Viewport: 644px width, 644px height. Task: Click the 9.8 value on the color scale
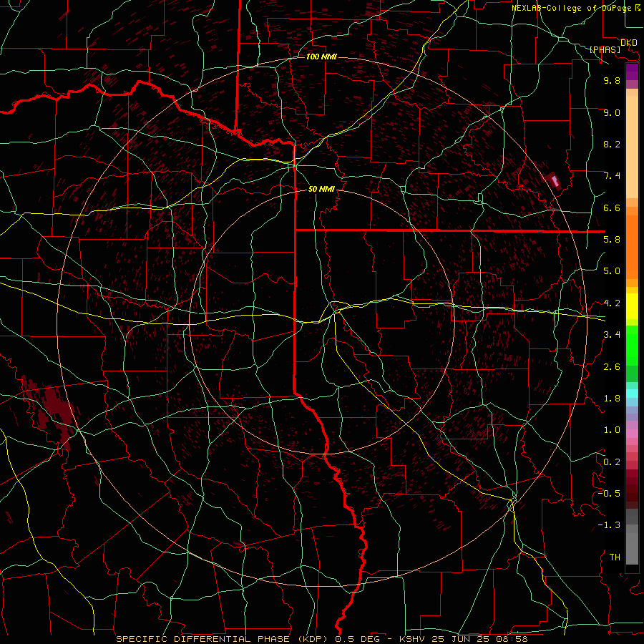point(612,80)
